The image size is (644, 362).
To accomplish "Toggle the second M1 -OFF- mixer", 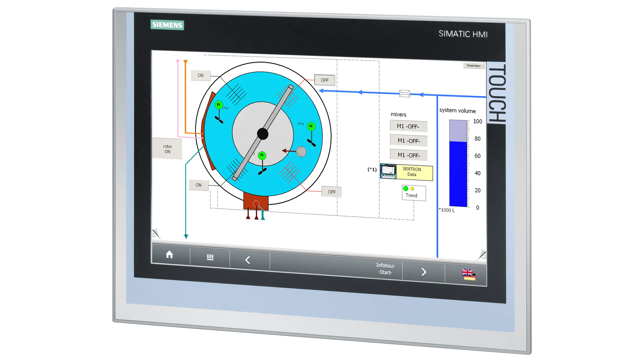I will 409,141.
